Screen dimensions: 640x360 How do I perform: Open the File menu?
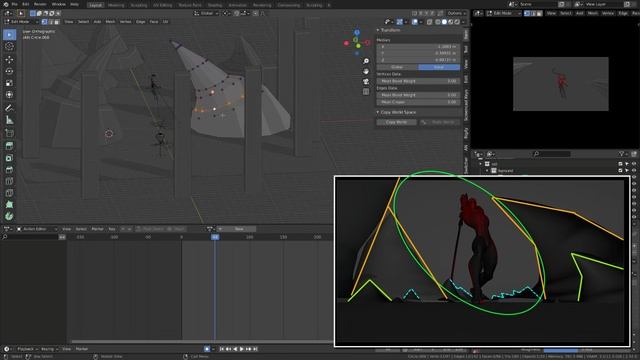[x=14, y=4]
